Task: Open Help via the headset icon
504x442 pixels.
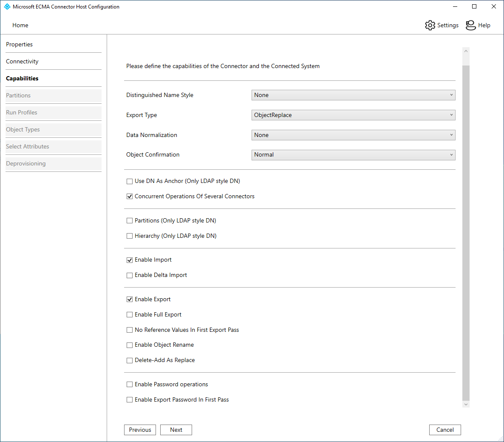Action: point(470,25)
